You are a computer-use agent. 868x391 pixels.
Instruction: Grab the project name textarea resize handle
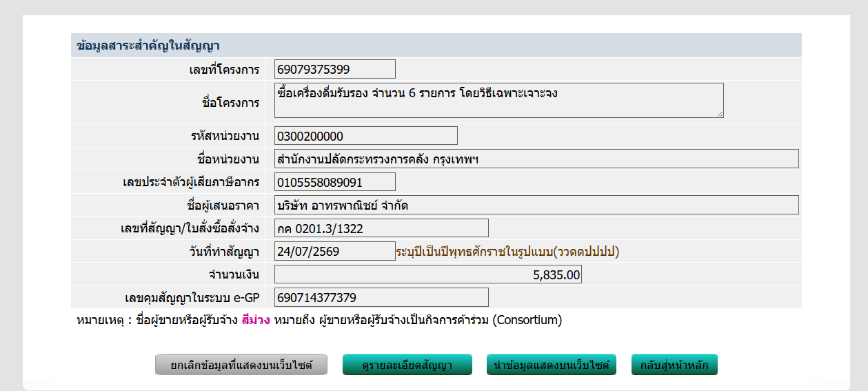point(720,114)
